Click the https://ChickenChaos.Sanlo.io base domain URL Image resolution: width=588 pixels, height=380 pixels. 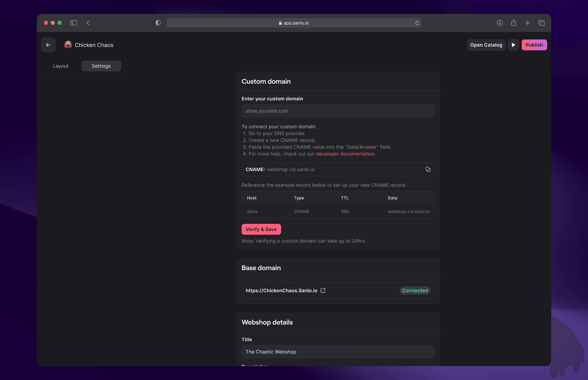281,291
